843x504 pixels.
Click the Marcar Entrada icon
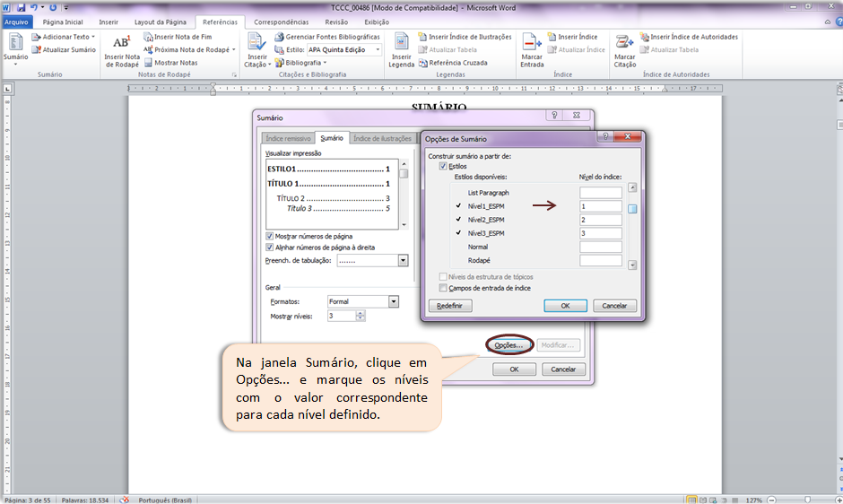tap(532, 50)
